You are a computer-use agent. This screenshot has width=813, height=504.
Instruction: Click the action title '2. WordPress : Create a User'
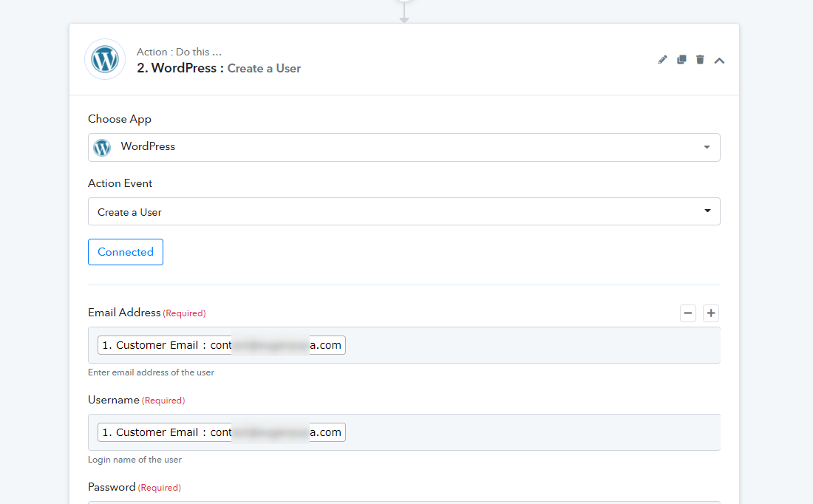click(x=219, y=69)
